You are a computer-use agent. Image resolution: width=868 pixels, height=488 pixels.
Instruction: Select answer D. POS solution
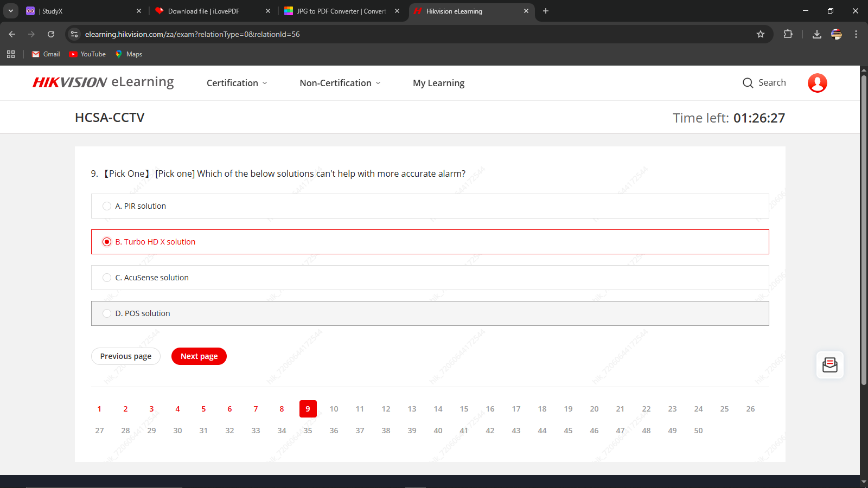pos(430,313)
